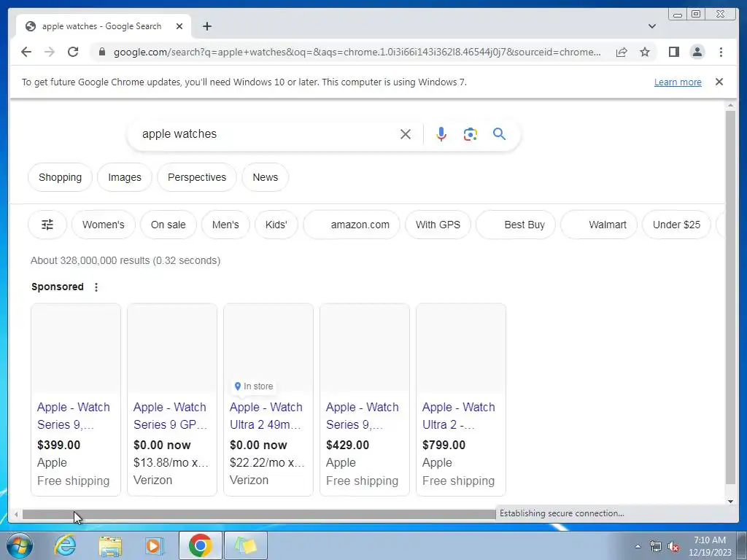This screenshot has height=560, width=747.
Task: Open the network tray icon
Action: pyautogui.click(x=656, y=546)
